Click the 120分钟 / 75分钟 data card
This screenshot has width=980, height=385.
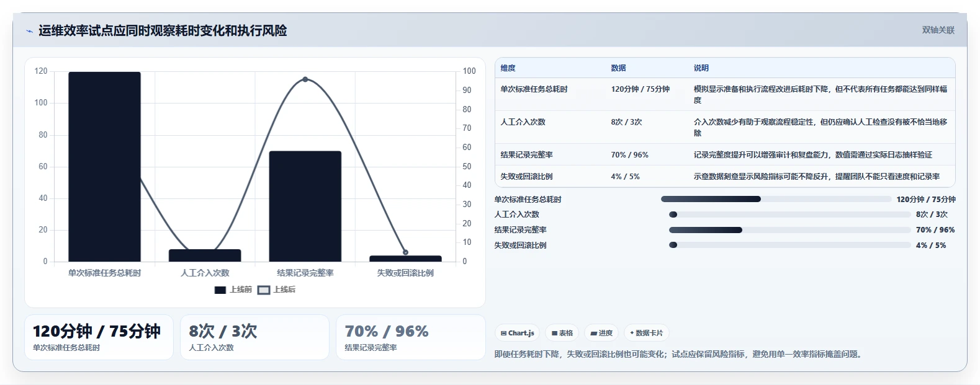click(99, 337)
